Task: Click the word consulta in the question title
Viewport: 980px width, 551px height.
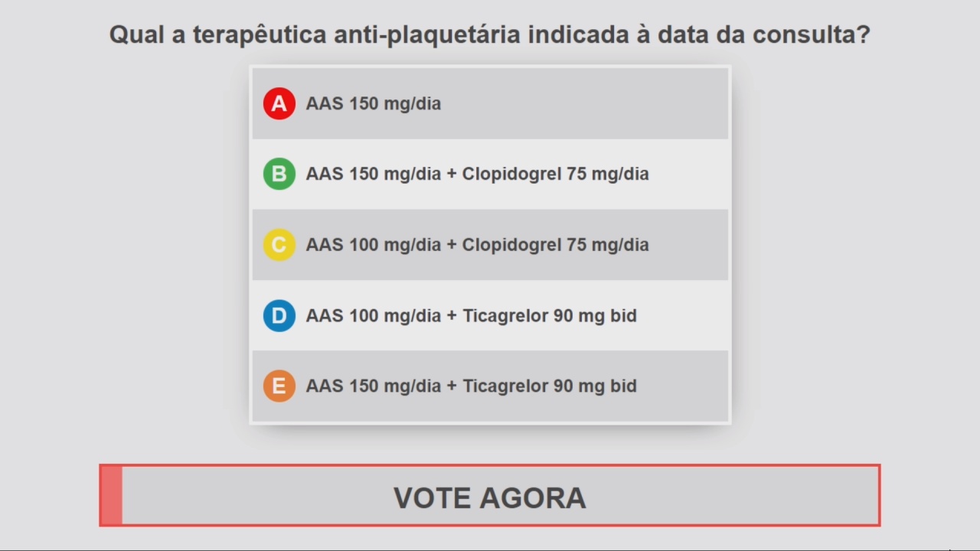Action: pyautogui.click(x=812, y=34)
